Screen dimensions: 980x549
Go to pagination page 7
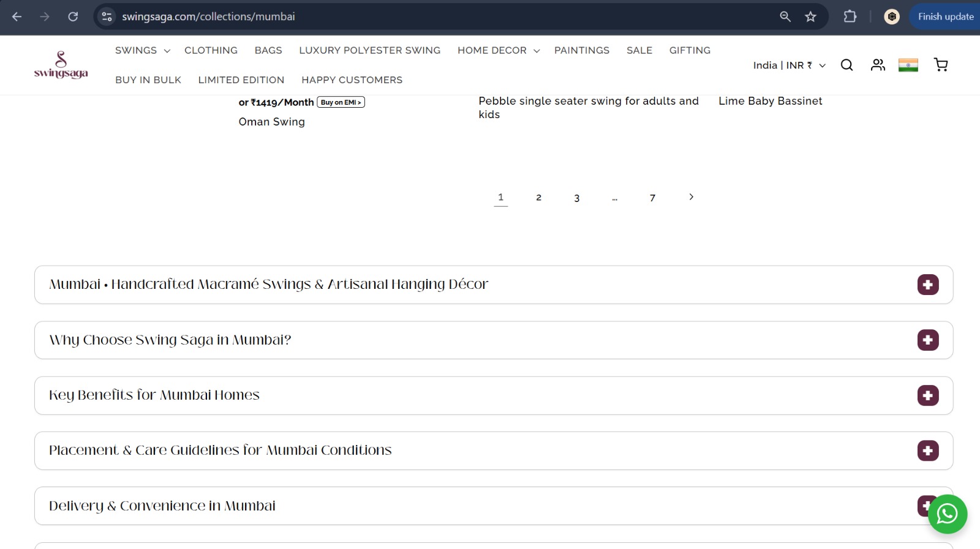(653, 198)
